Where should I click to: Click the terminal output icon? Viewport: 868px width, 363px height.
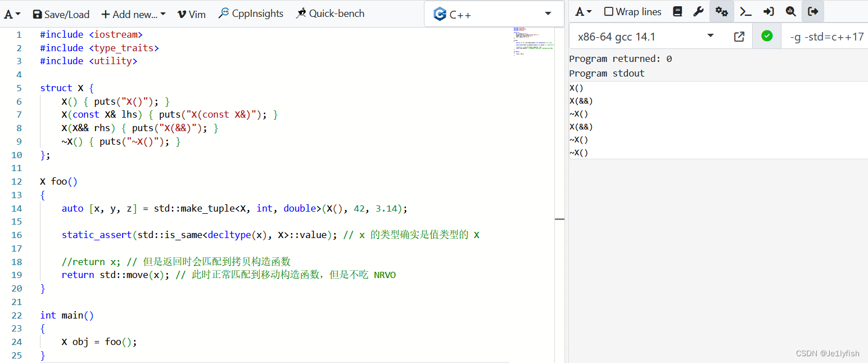[745, 11]
